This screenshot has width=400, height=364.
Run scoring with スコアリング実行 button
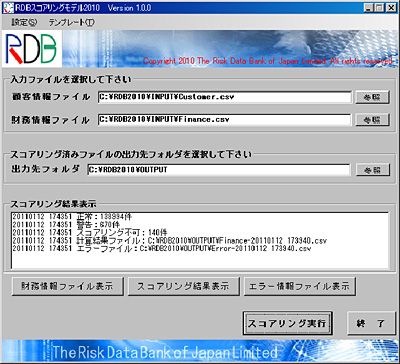(287, 323)
